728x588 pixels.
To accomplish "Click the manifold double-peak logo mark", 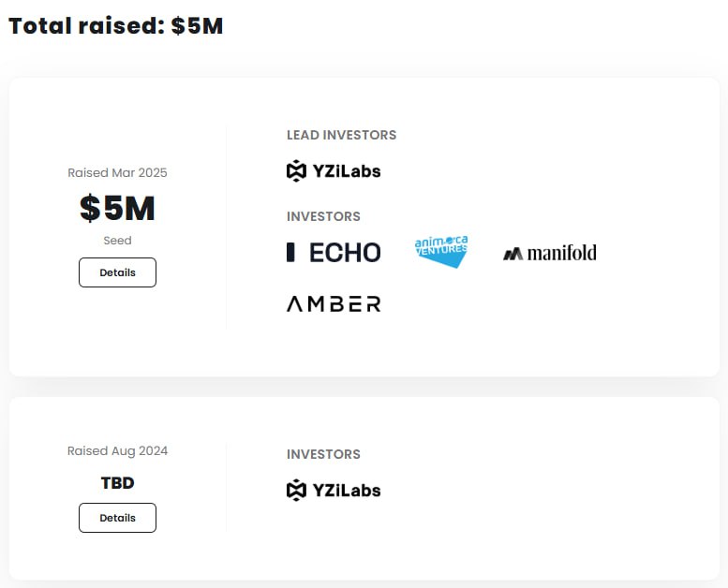I will coord(513,255).
